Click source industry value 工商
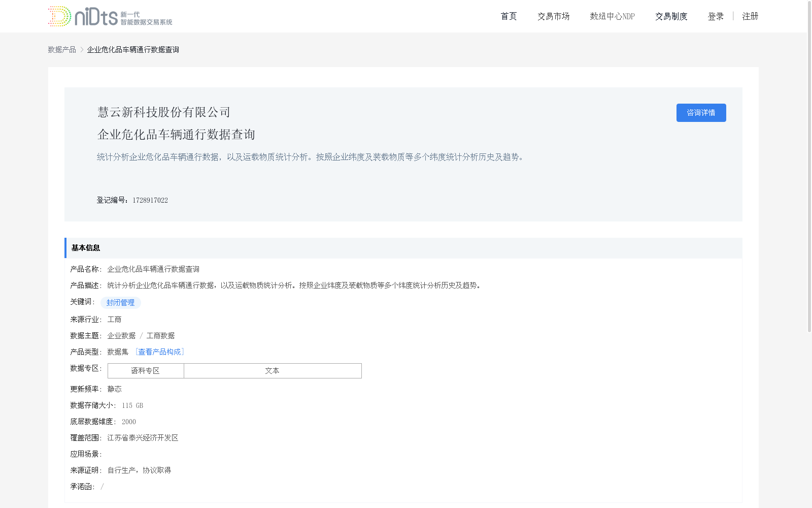Screen dimensions: 812x508 (114, 320)
